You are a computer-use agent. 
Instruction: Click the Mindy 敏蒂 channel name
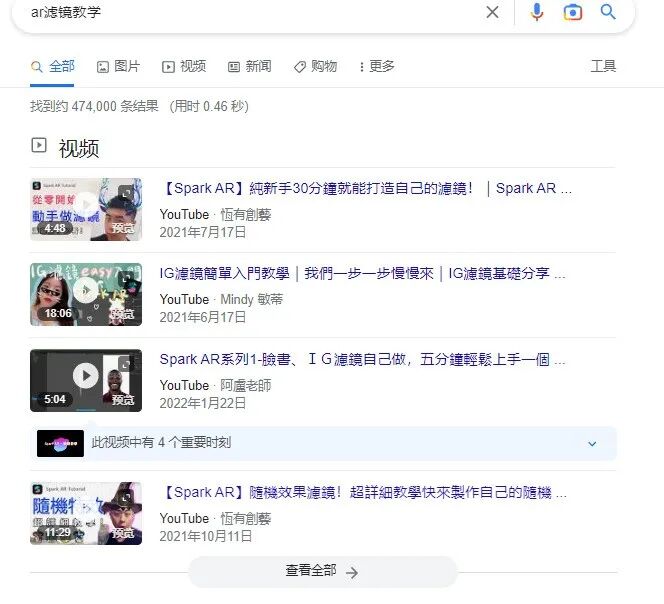tap(252, 299)
